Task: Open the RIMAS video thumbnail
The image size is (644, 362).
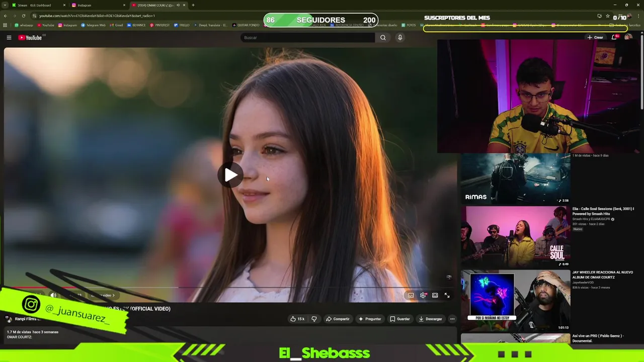Action: pos(516,178)
